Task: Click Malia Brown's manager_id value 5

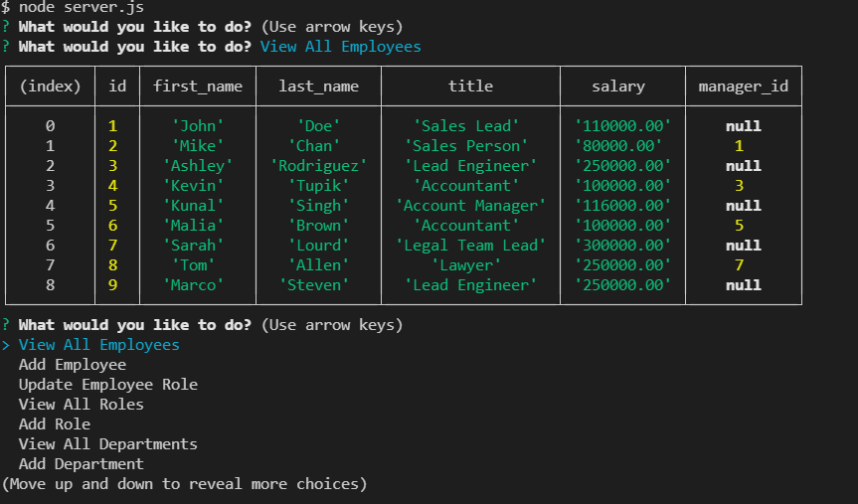Action: click(x=739, y=226)
